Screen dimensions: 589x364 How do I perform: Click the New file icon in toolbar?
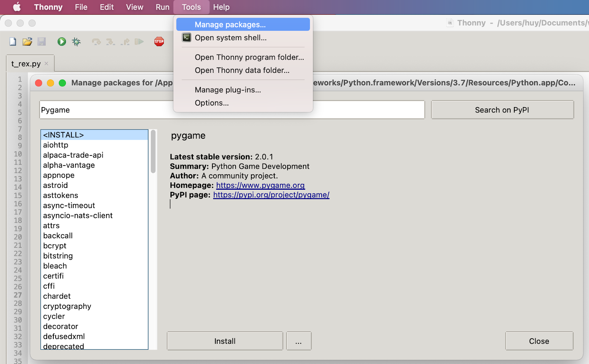(13, 42)
